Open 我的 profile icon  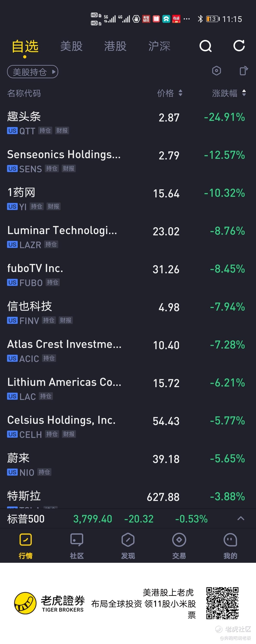230,540
